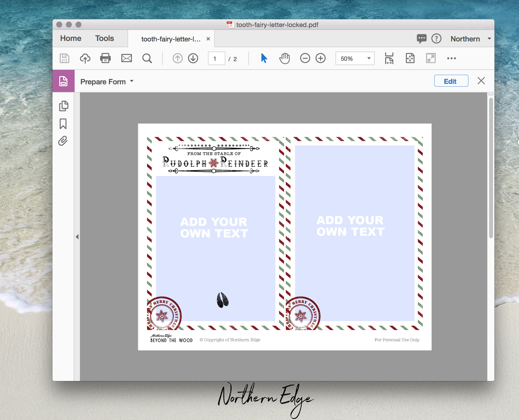Select the arrow selection tool

(x=264, y=58)
